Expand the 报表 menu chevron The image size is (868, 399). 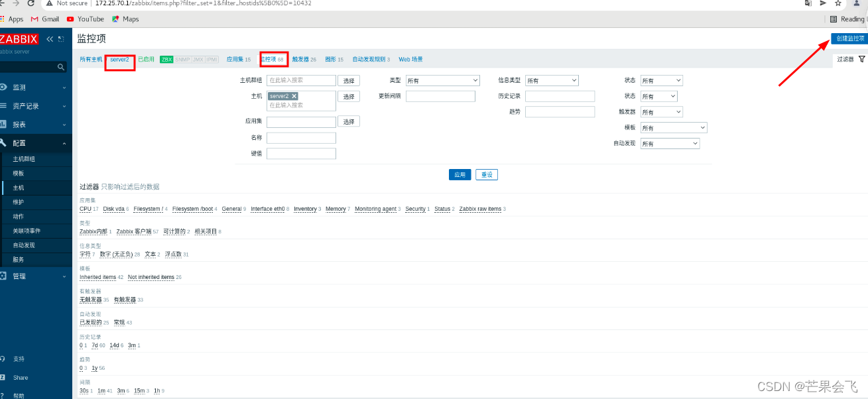[64, 125]
